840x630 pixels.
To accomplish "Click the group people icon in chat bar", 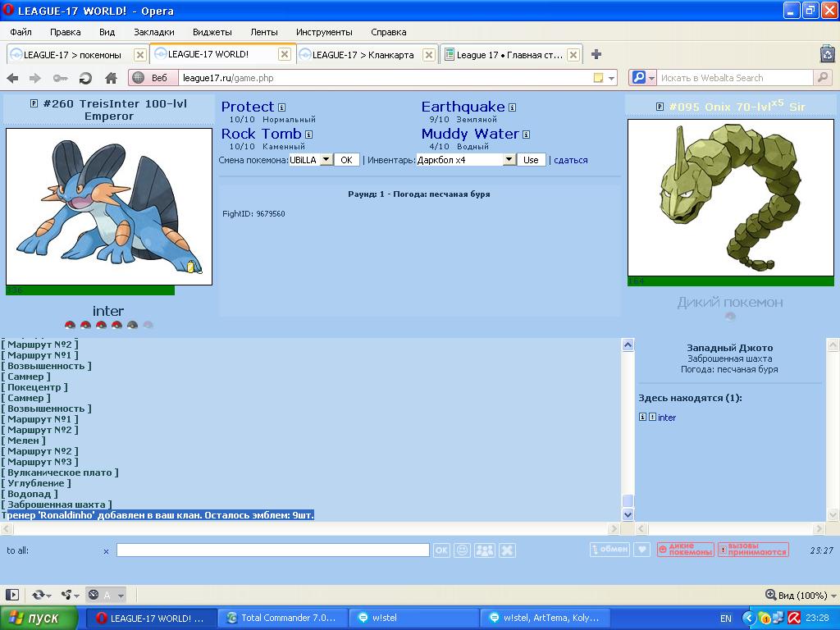I will 485,550.
